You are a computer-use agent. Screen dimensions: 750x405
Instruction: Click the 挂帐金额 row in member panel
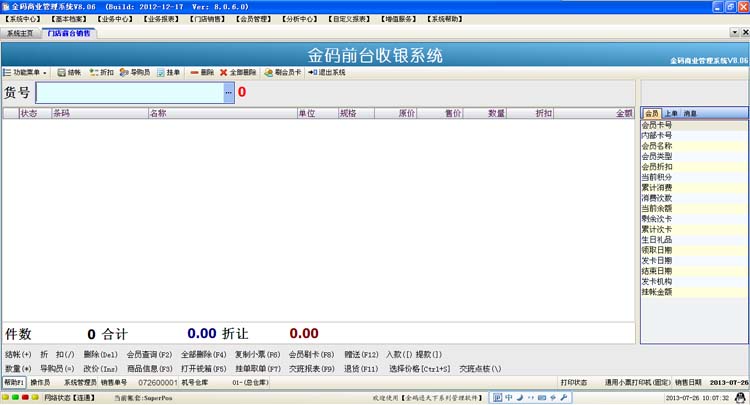694,292
